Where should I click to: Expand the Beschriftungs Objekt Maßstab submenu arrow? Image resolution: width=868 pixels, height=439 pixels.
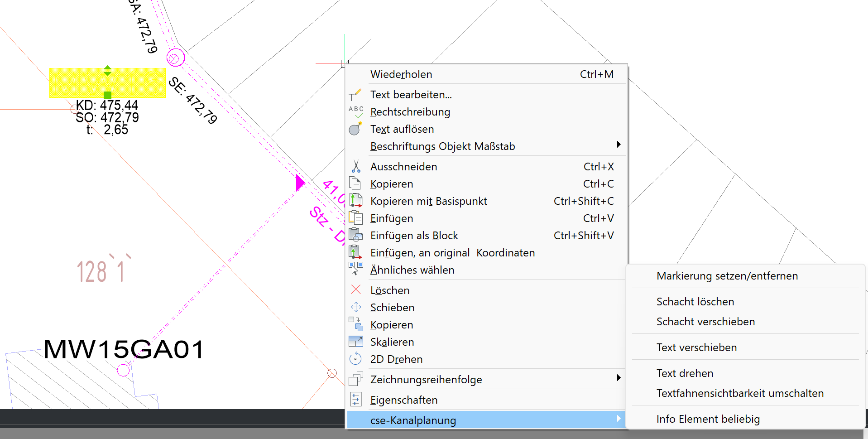point(619,145)
